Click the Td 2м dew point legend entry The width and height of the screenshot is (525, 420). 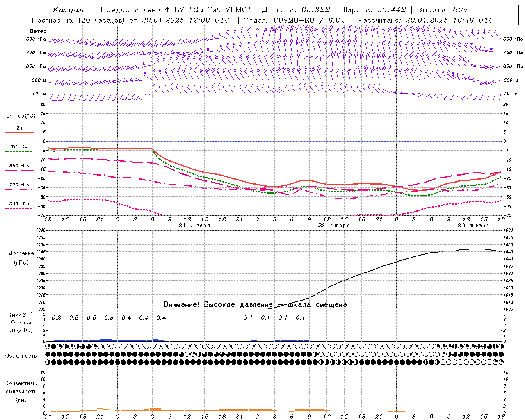pyautogui.click(x=19, y=147)
